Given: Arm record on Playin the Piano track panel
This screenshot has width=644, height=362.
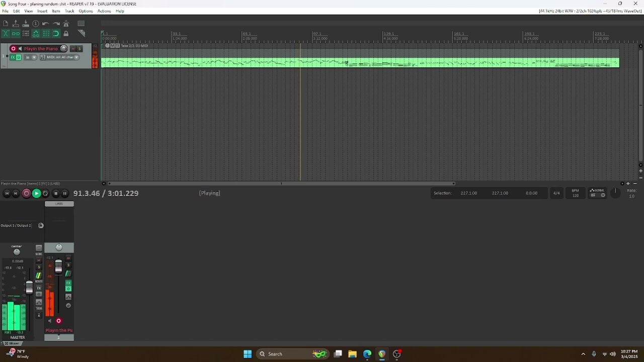Looking at the screenshot, I should 14,49.
